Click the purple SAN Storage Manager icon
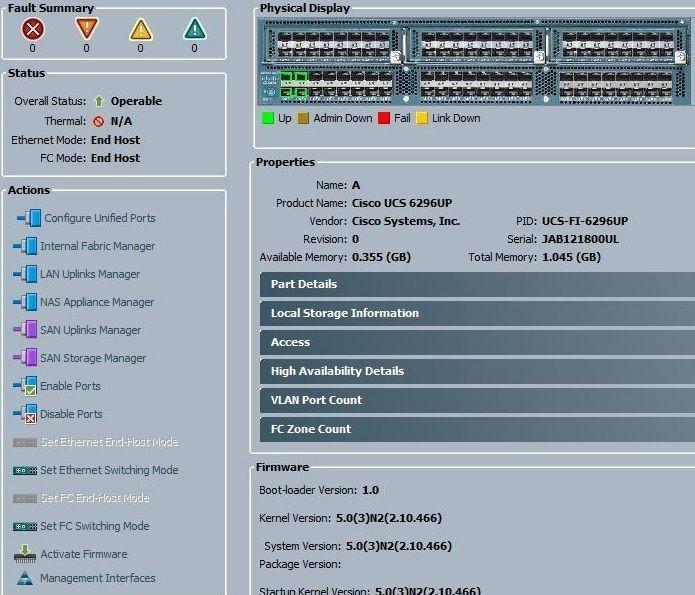 coord(25,357)
